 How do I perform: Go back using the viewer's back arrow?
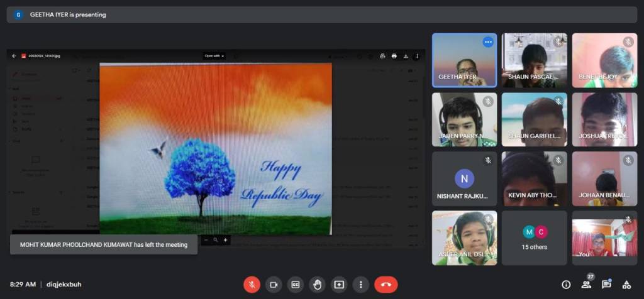14,56
